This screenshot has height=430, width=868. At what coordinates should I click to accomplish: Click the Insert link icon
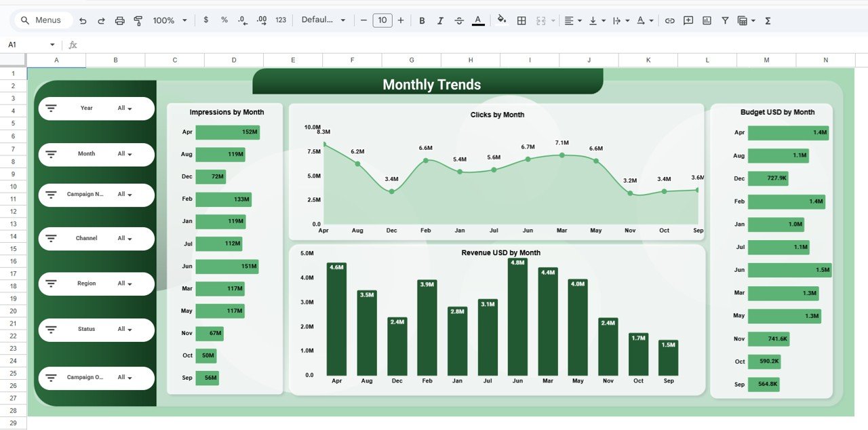point(670,20)
